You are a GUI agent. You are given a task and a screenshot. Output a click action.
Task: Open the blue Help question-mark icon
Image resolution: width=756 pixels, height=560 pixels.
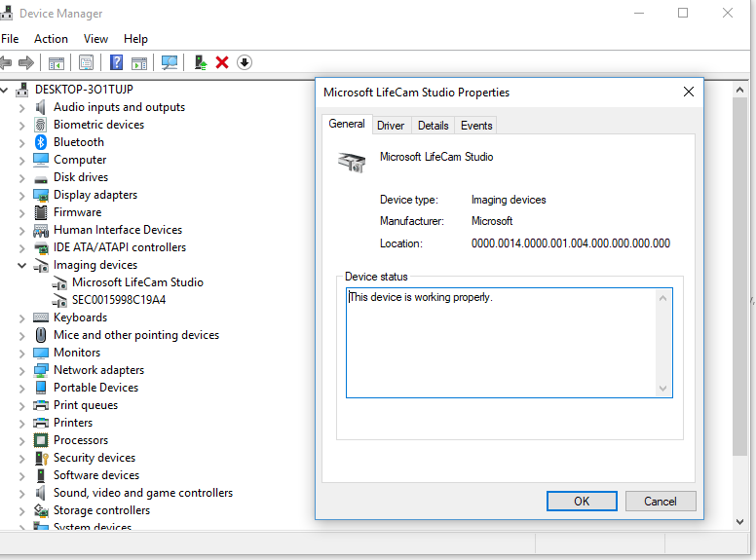pos(116,62)
